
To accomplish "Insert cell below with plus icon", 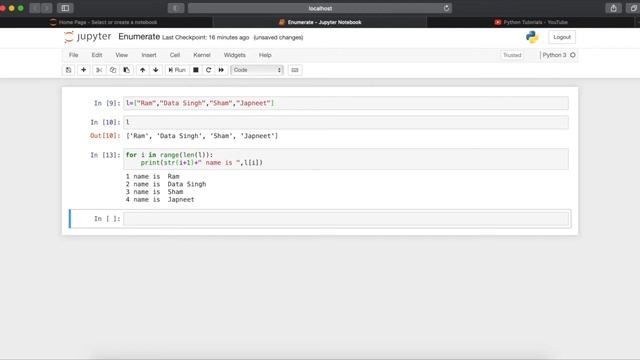I will pyautogui.click(x=84, y=70).
